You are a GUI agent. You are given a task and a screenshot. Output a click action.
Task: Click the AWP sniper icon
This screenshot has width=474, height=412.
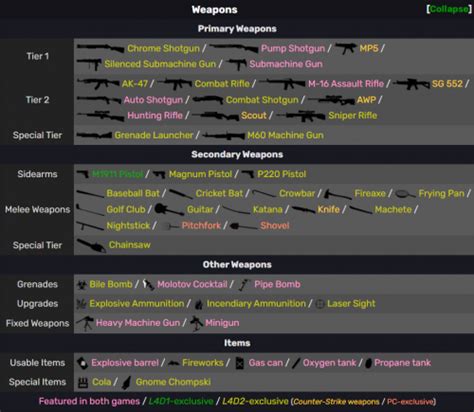point(331,100)
